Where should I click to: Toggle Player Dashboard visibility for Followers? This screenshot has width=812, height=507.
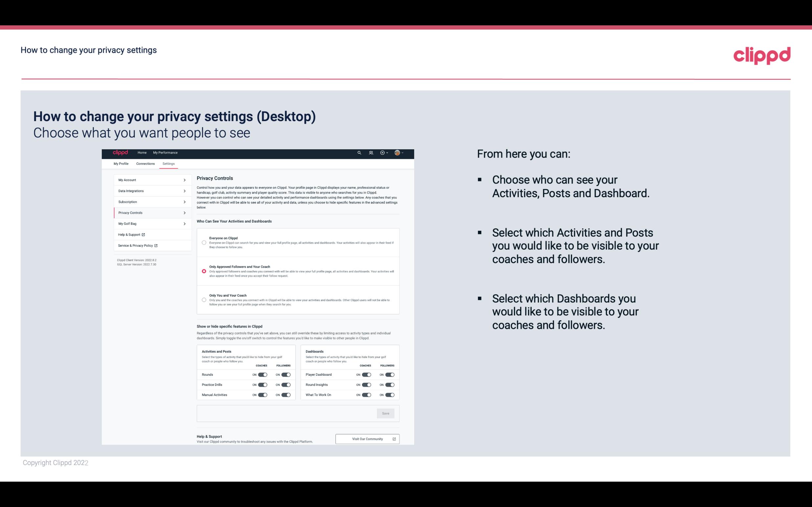click(x=389, y=374)
